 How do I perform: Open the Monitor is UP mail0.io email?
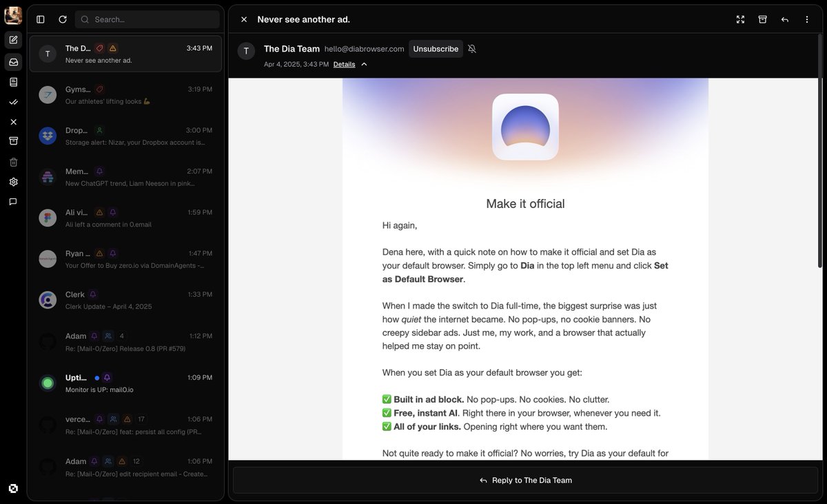tap(125, 384)
